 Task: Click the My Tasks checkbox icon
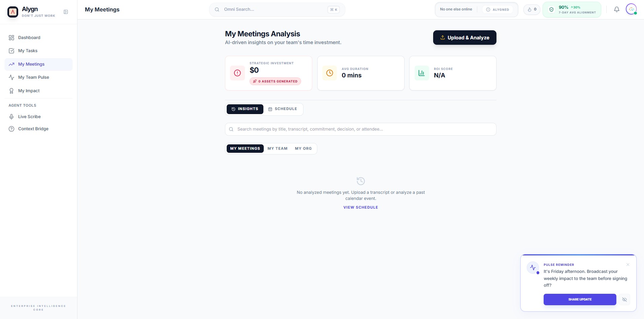click(x=11, y=51)
